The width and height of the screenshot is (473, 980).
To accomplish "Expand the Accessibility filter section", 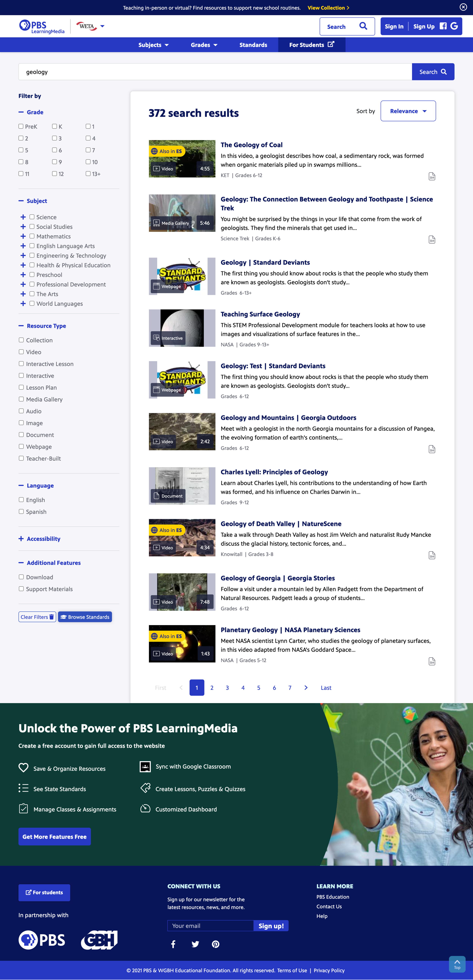I will (40, 539).
